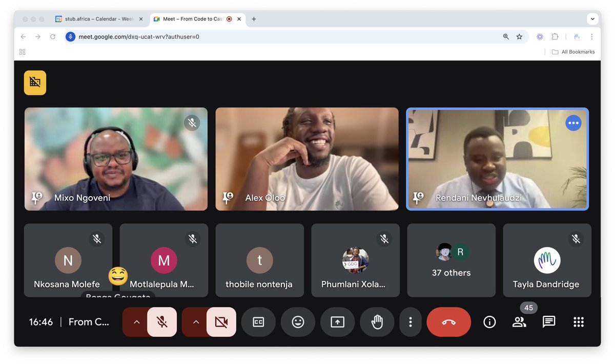Expand the audio settings chevron
Viewport: 615px width, 364px height.
(x=136, y=322)
